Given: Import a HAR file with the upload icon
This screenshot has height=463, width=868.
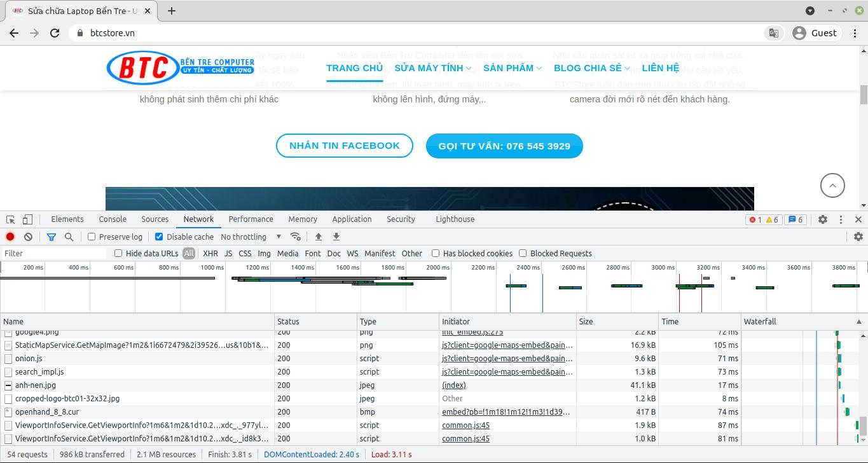Looking at the screenshot, I should coord(319,237).
